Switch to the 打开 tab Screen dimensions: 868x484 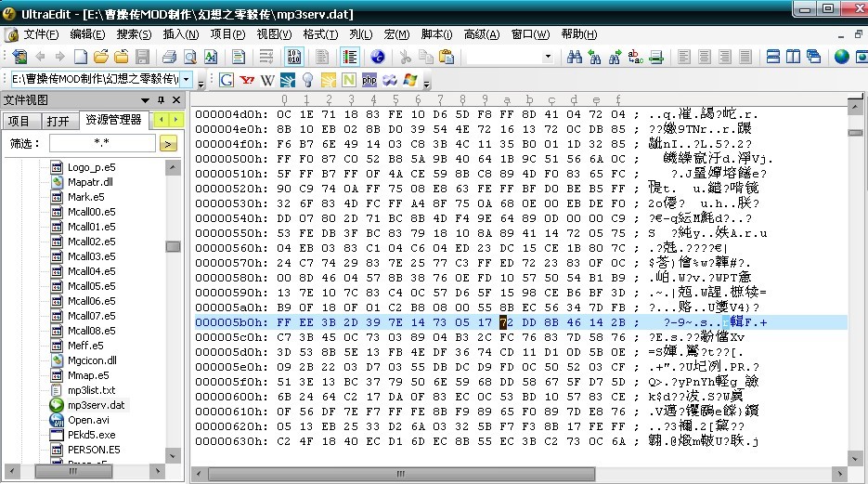click(58, 121)
